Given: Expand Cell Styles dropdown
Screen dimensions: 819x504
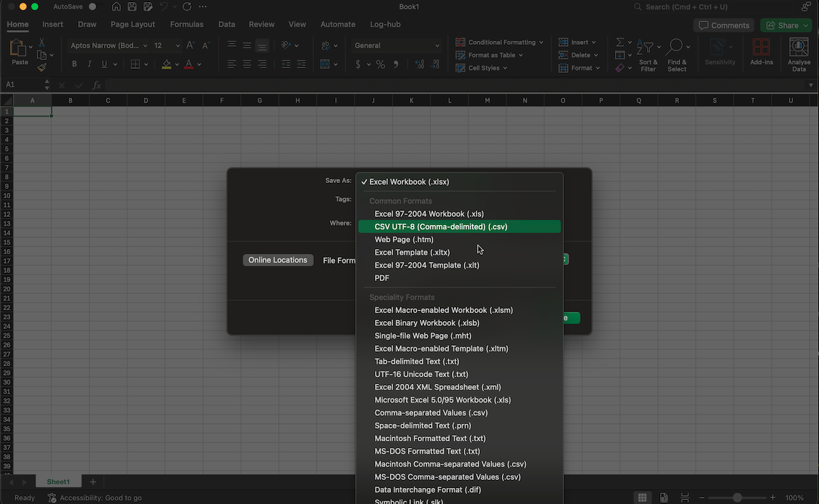Looking at the screenshot, I should click(x=505, y=68).
